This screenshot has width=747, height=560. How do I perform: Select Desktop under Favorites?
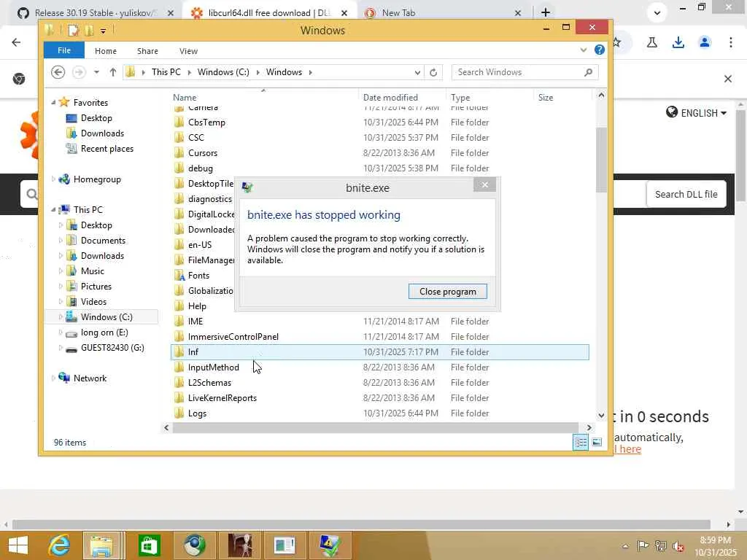pos(96,118)
